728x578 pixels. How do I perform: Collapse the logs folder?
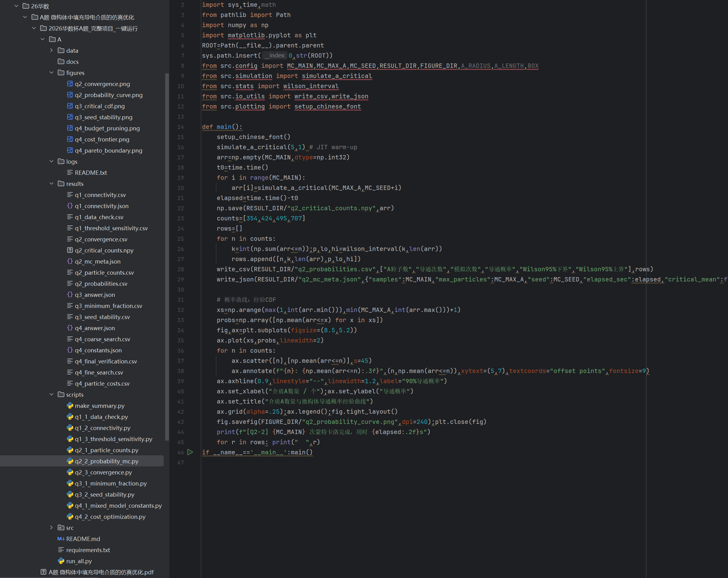51,162
